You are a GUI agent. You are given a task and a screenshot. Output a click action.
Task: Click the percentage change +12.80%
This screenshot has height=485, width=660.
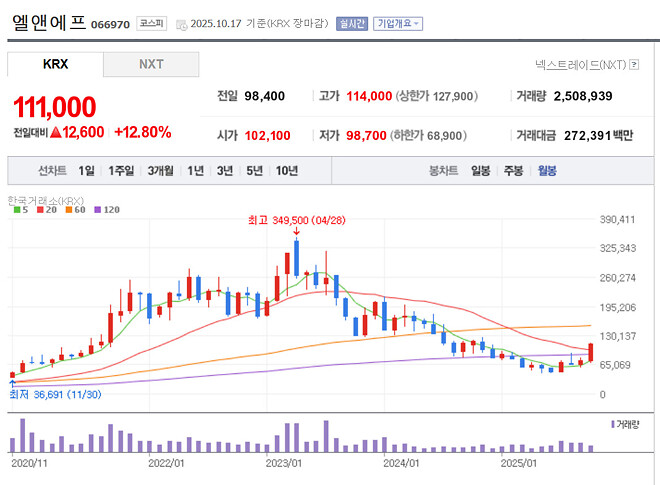pos(143,132)
